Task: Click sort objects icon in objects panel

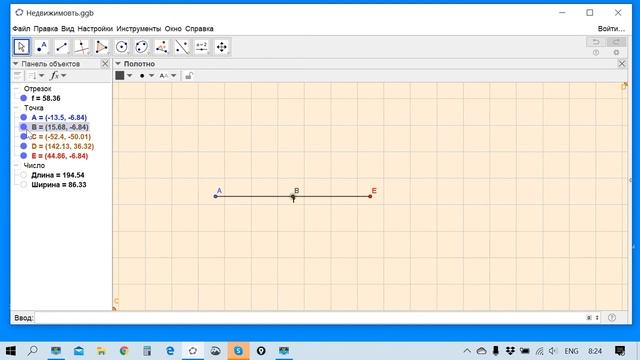Action: (32, 76)
